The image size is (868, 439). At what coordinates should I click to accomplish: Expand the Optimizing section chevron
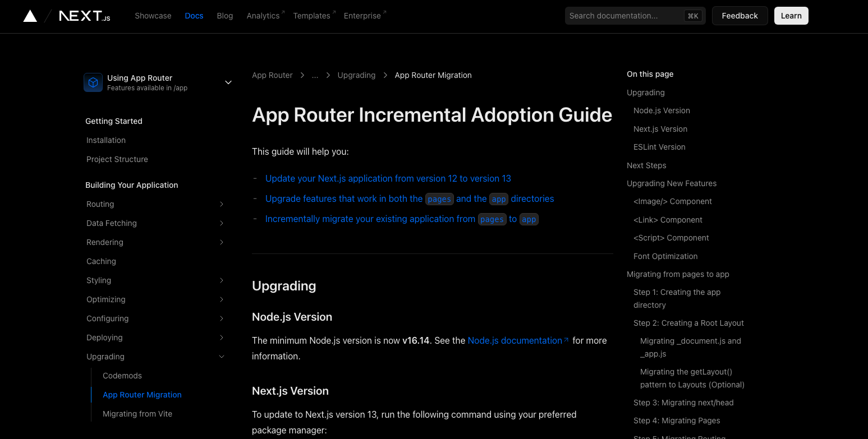(x=222, y=299)
